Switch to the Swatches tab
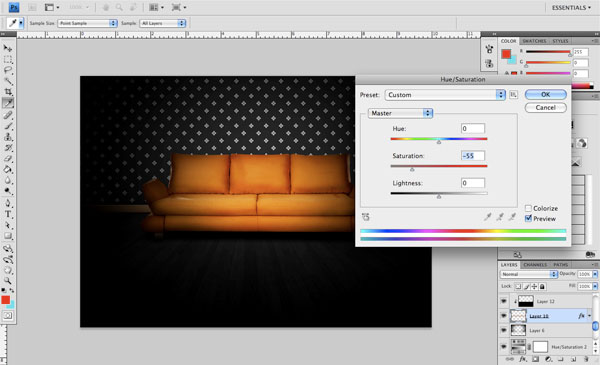The width and height of the screenshot is (600, 365). (534, 41)
